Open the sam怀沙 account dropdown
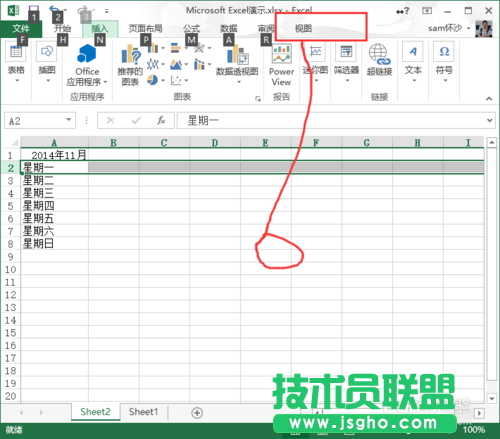This screenshot has width=500, height=439. [x=468, y=28]
